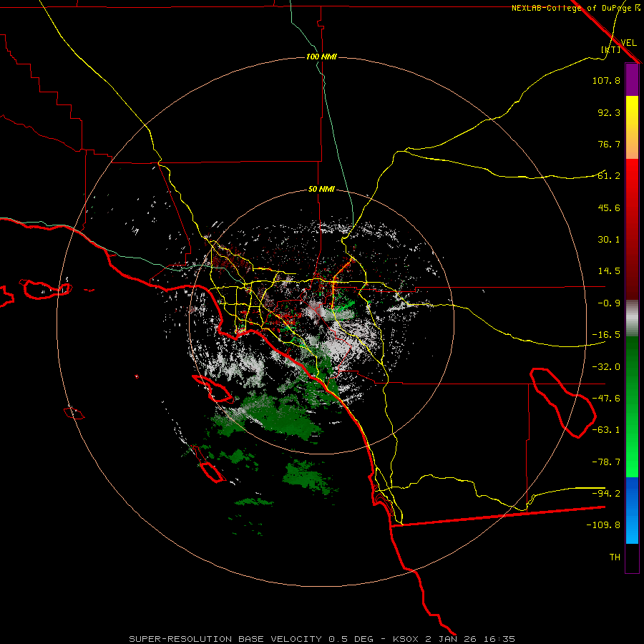Click the gray segment of the color bar
Image resolution: width=644 pixels, height=644 pixels.
[x=632, y=318]
